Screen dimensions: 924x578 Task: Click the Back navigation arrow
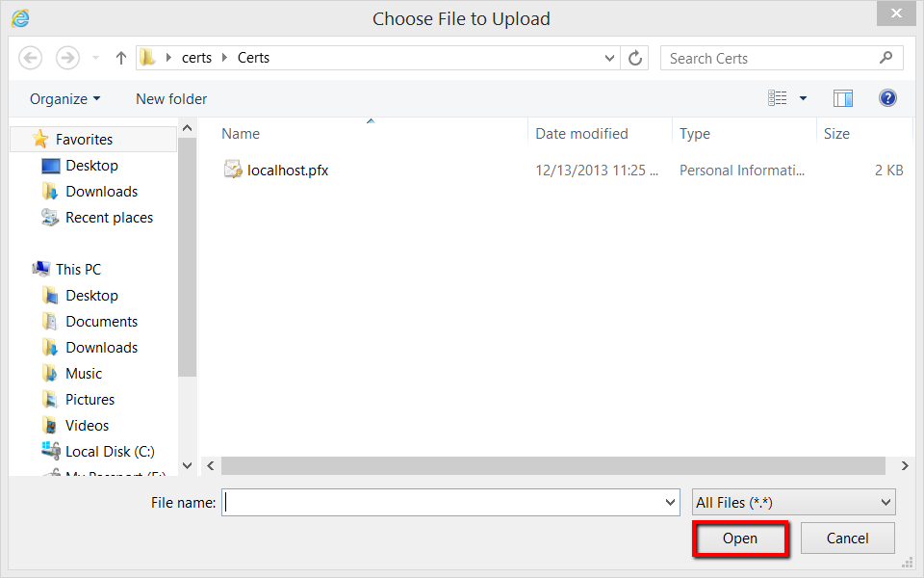click(x=31, y=58)
